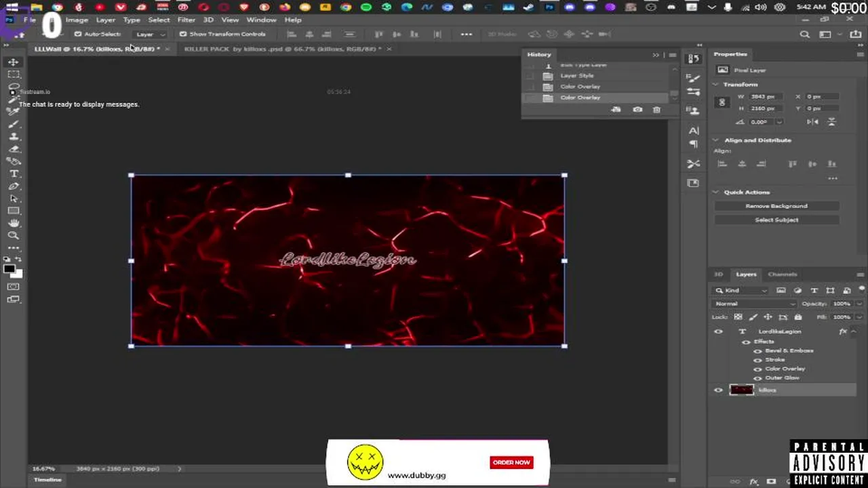Select the Rectangle shape tool

point(13,211)
